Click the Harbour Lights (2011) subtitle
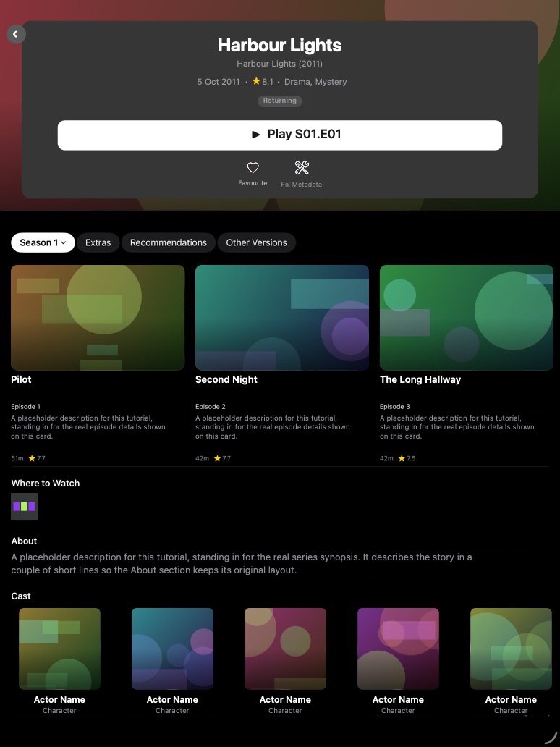The image size is (560, 747). click(280, 64)
